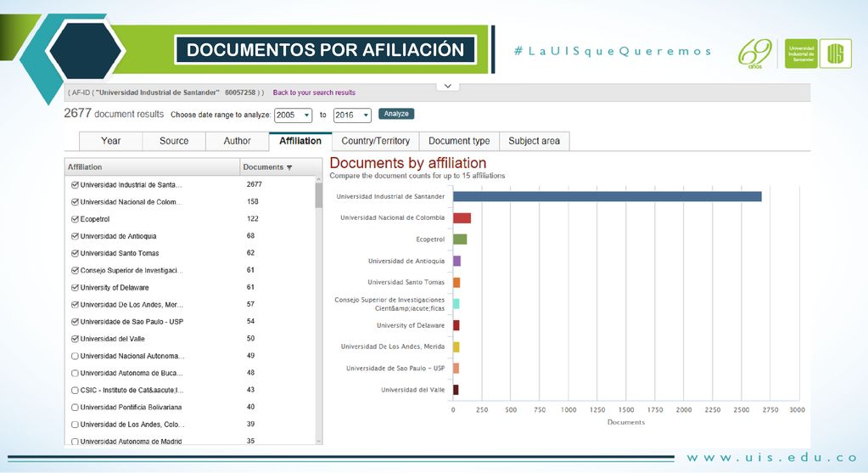Click document count 158 in table
The width and height of the screenshot is (868, 473).
[253, 201]
